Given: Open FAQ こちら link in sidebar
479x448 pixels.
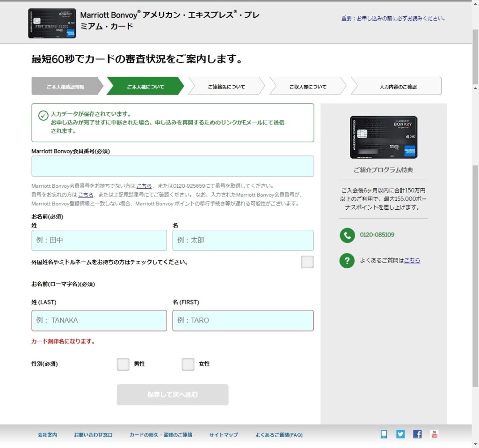Looking at the screenshot, I should click(412, 260).
